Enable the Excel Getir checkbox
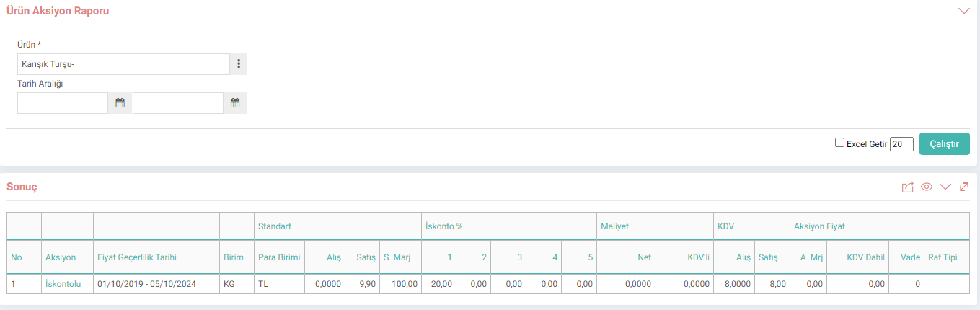 [x=839, y=143]
